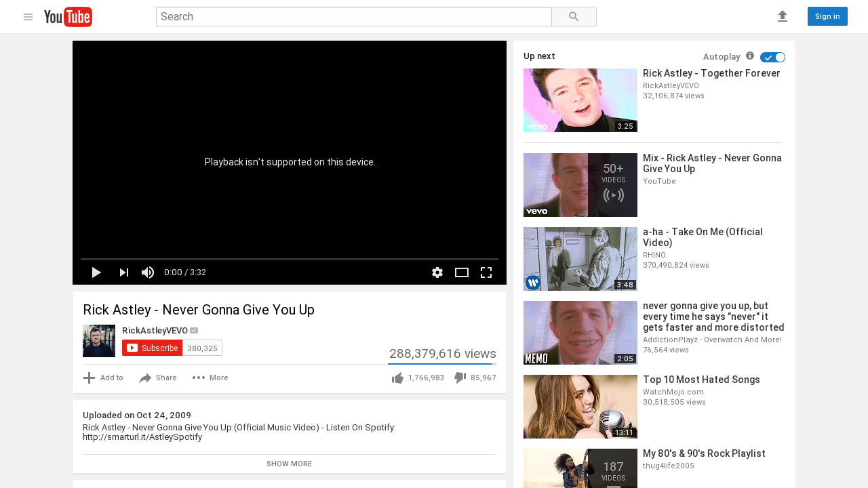Open Top 10 Most Hated Songs title
The image size is (868, 488).
click(701, 380)
